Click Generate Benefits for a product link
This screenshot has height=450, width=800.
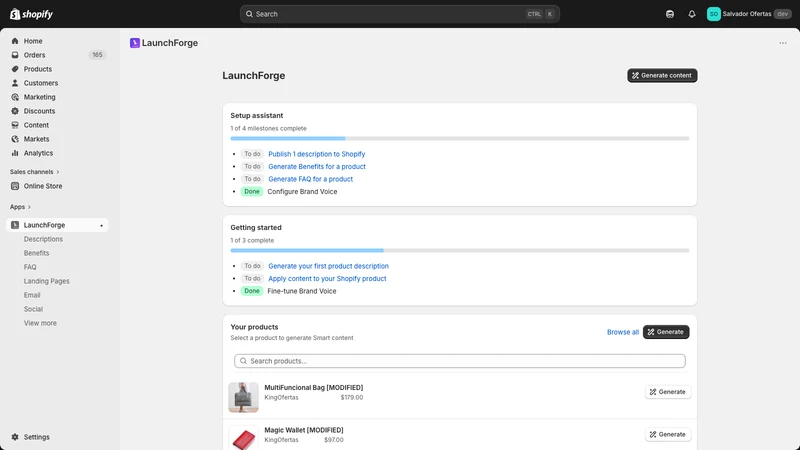(x=317, y=167)
